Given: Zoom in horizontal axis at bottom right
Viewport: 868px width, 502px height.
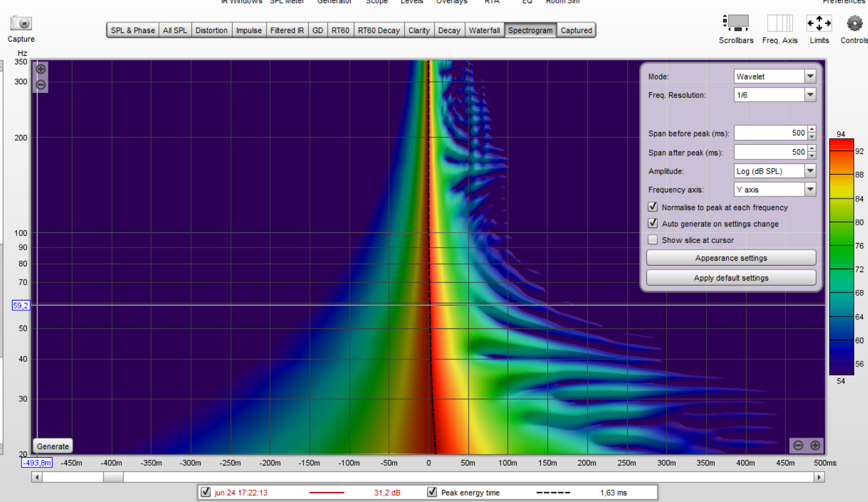Looking at the screenshot, I should coord(816,445).
